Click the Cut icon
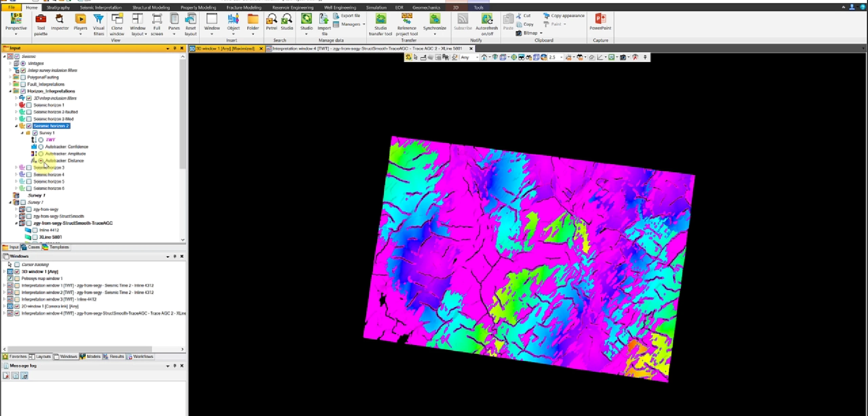The image size is (868, 416). 519,16
